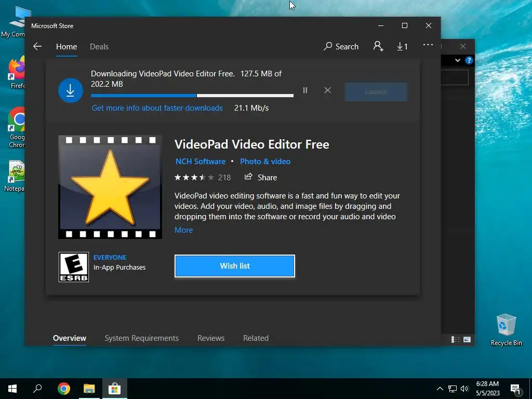Close the Microsoft Store window
Image resolution: width=532 pixels, height=399 pixels.
tap(429, 25)
